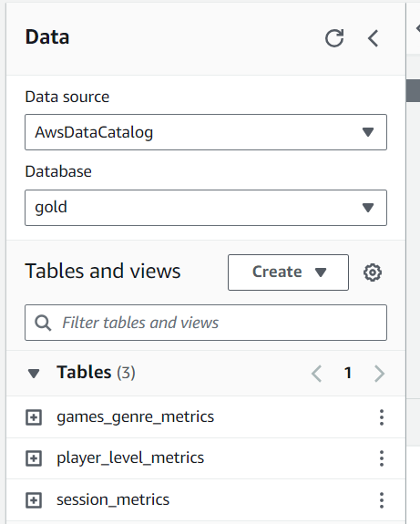Click the search magnifier icon in filter
Viewport: 420px width, 524px height.
click(x=43, y=323)
